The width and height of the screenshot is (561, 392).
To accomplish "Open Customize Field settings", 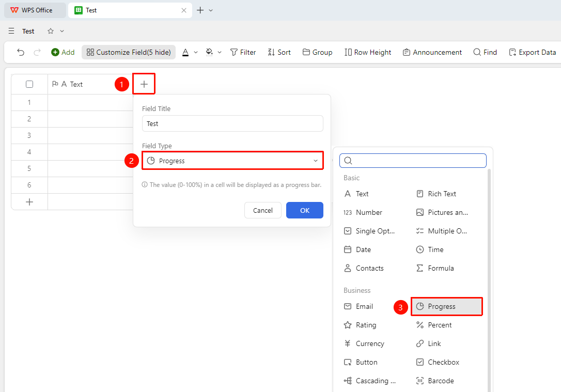I will (129, 52).
